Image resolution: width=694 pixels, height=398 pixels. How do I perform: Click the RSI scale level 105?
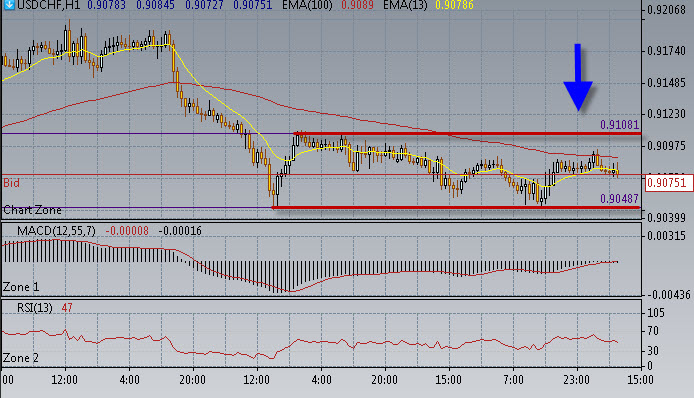tap(655, 313)
